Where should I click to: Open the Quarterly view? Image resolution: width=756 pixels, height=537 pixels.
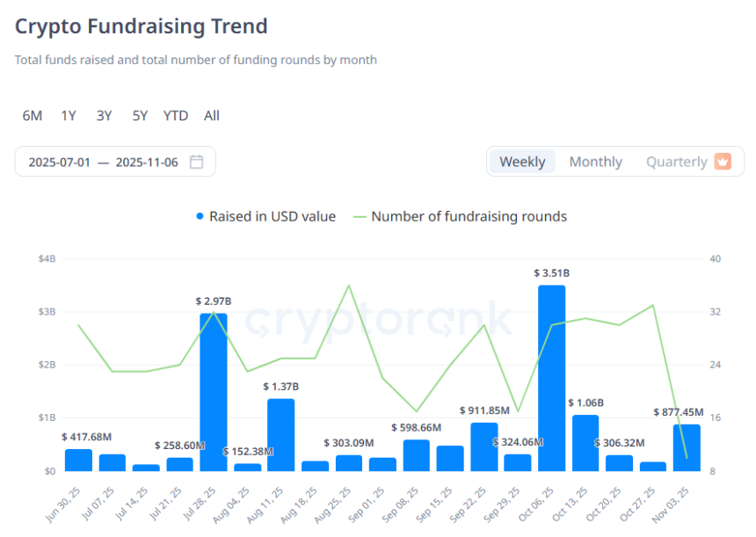[x=676, y=162]
